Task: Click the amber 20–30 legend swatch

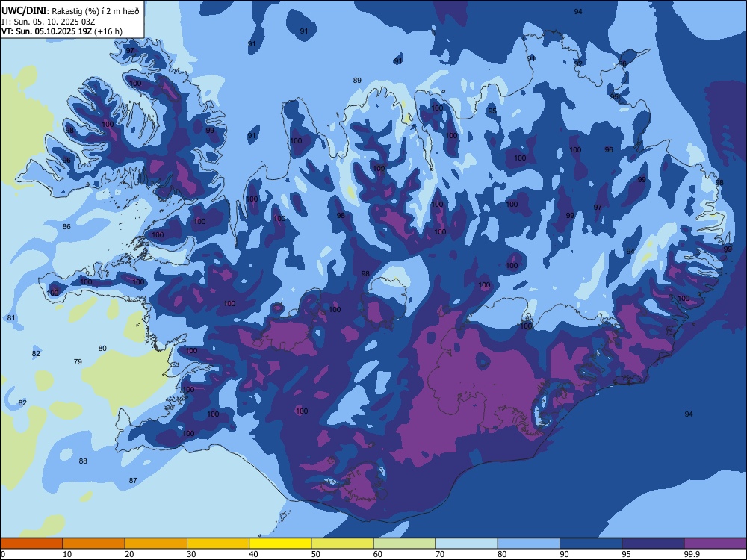Action: coord(156,544)
